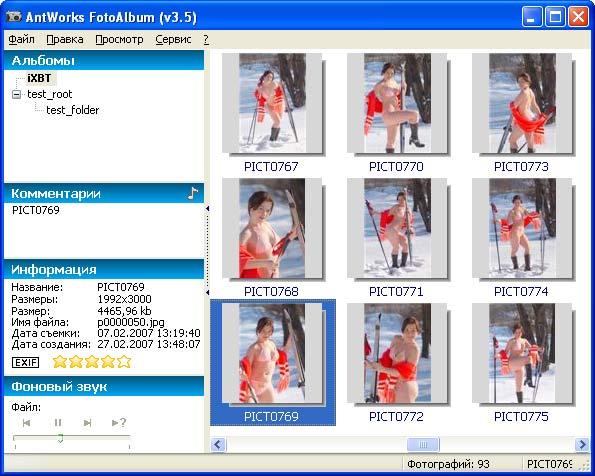Open the Просмотр menu
The width and height of the screenshot is (595, 476).
click(x=119, y=39)
